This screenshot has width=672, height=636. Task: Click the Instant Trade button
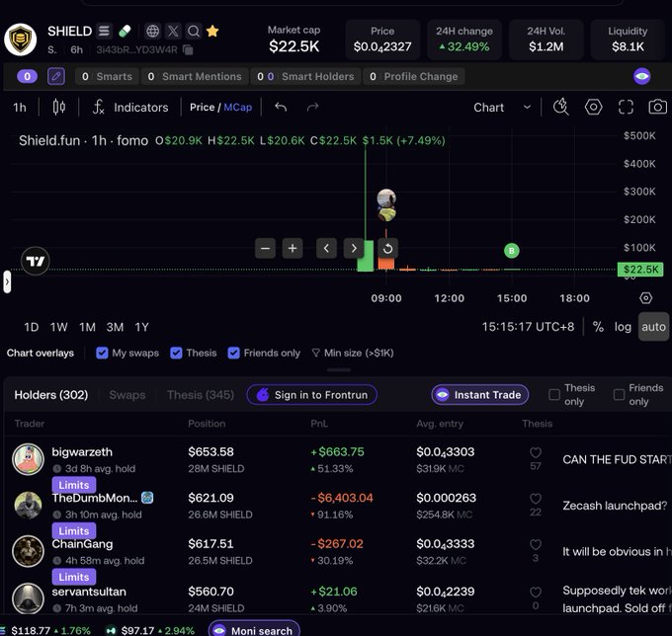coord(480,395)
